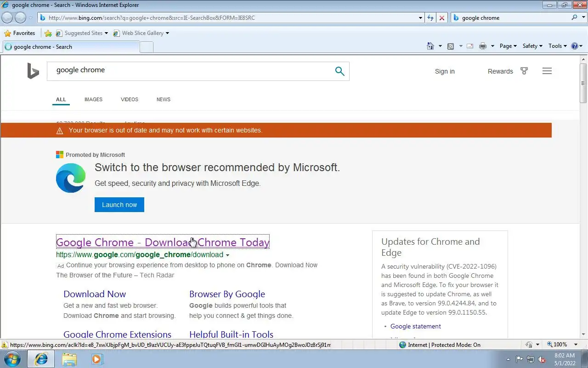Click the Forward navigation button

tap(21, 17)
